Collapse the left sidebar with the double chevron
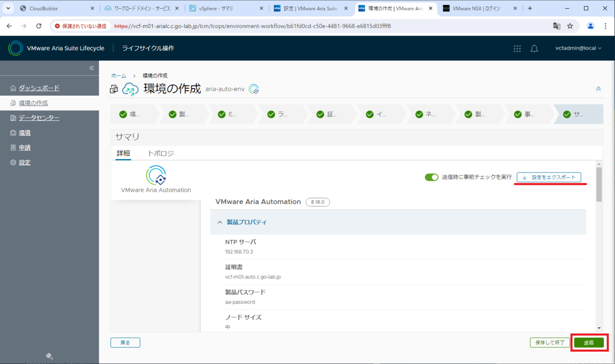The height and width of the screenshot is (364, 615). pyautogui.click(x=92, y=68)
